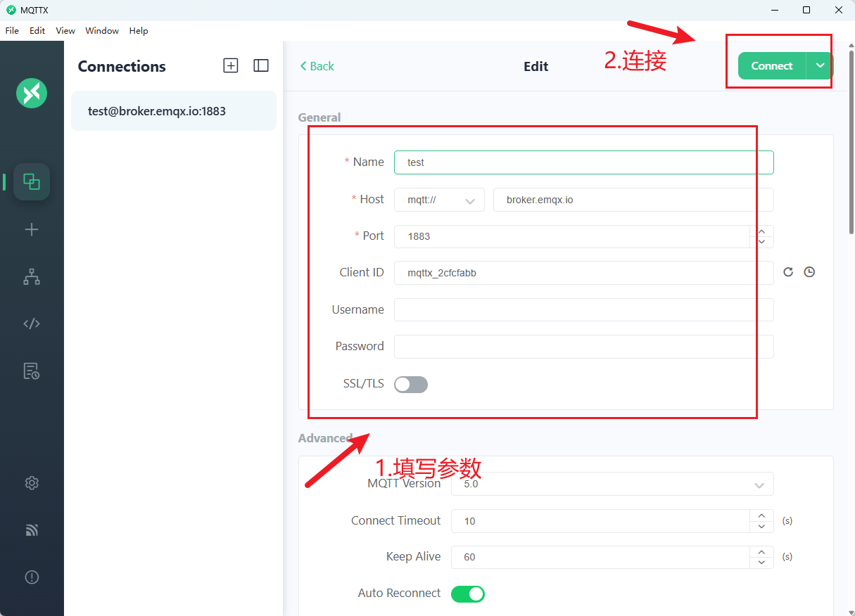Click the Client ID input field
Screen dimensions: 855x616
click(584, 273)
